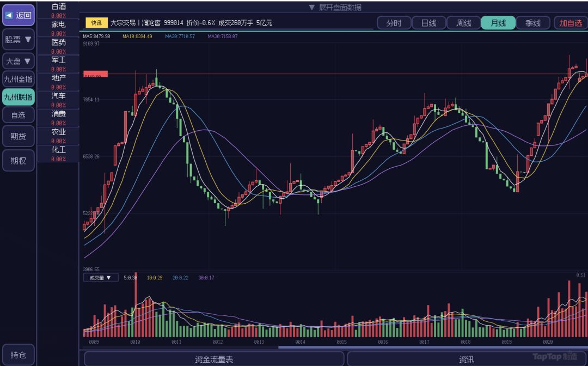The width and height of the screenshot is (588, 366).
Task: Select the 军工 sector
Action: click(x=58, y=64)
